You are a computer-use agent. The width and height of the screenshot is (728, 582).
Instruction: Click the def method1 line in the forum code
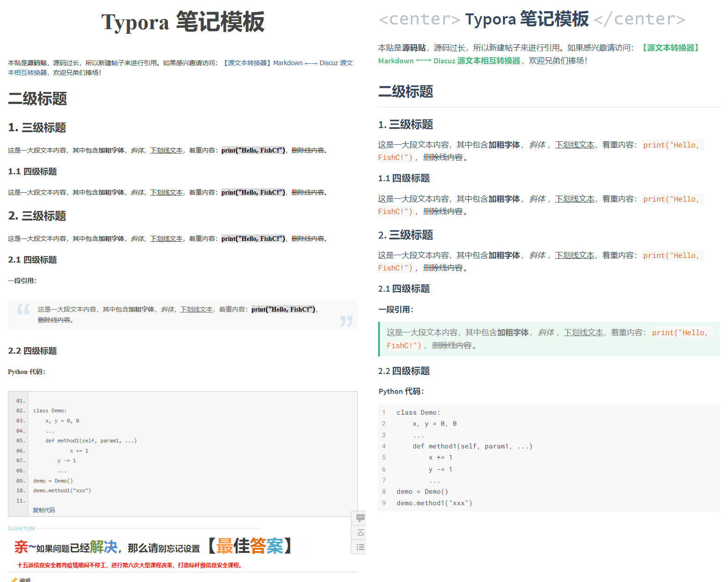tap(91, 441)
